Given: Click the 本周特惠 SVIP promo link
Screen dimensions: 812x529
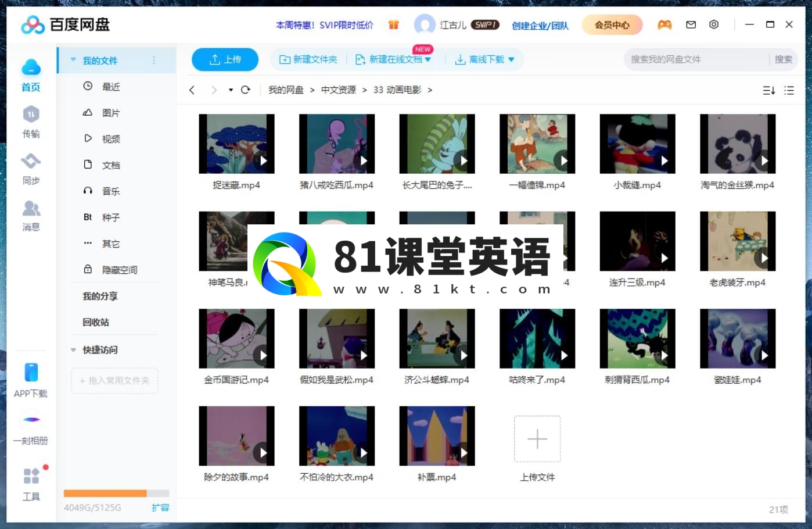Looking at the screenshot, I should coord(325,25).
